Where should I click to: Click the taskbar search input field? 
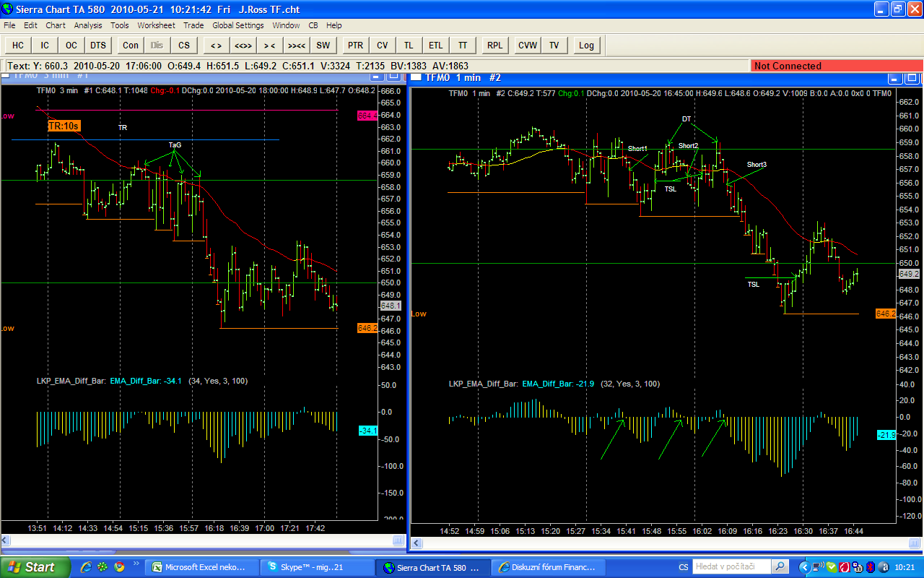coord(731,567)
